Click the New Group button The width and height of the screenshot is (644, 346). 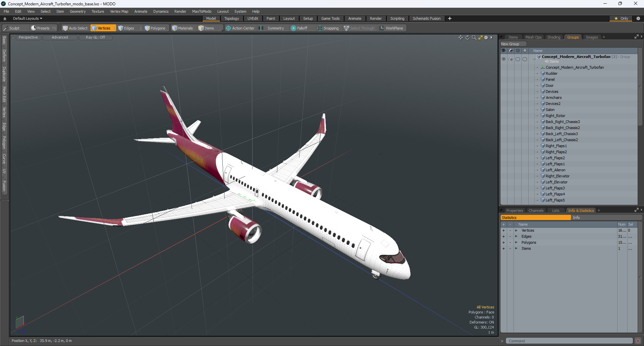point(513,44)
